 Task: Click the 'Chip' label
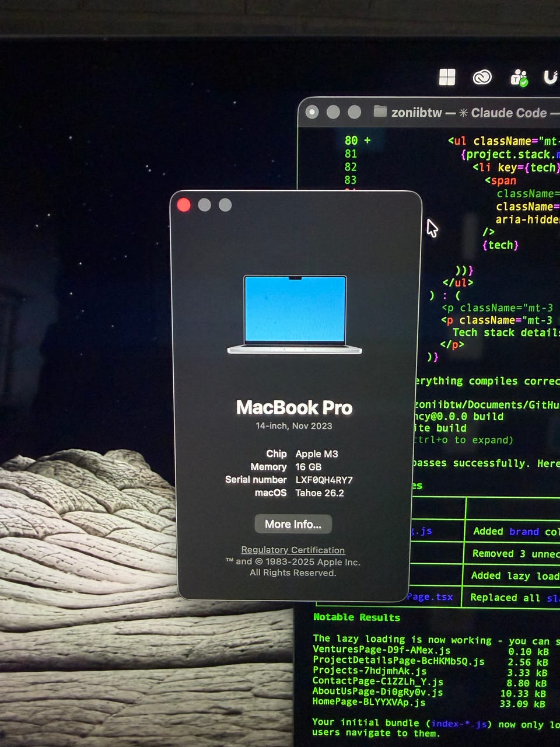[x=276, y=453]
